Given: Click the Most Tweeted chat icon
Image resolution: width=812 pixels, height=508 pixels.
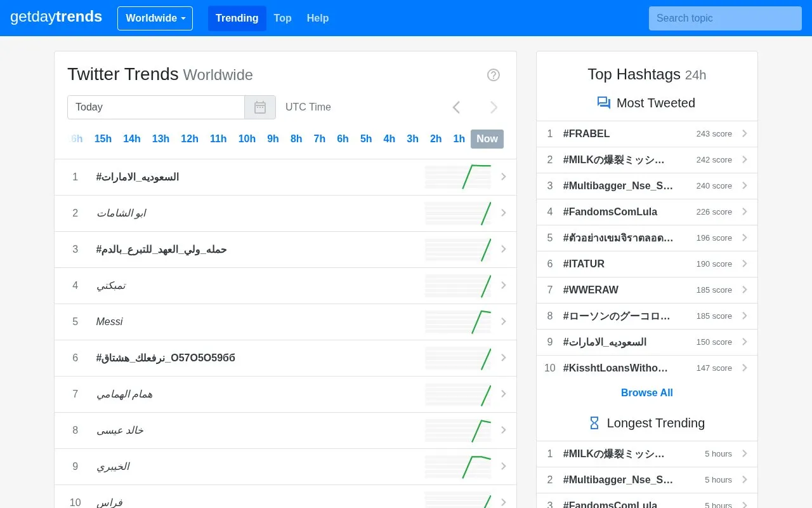Looking at the screenshot, I should pos(604,103).
